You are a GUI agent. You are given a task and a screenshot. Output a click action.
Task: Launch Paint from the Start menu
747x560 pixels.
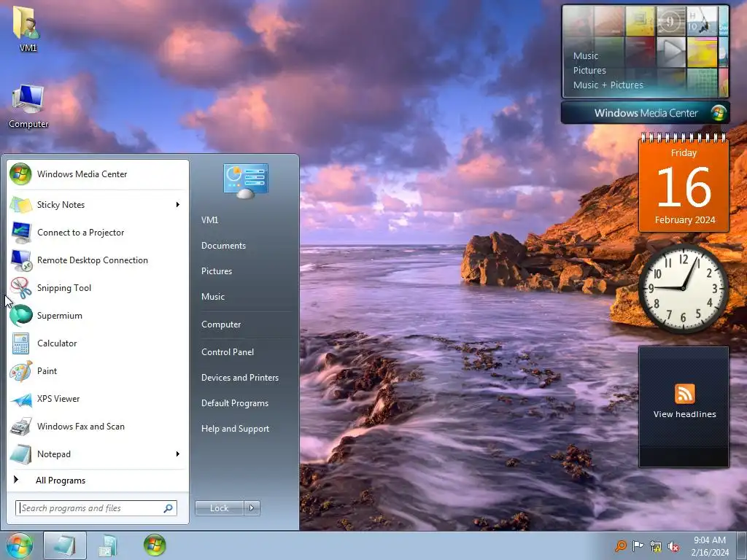[98, 371]
